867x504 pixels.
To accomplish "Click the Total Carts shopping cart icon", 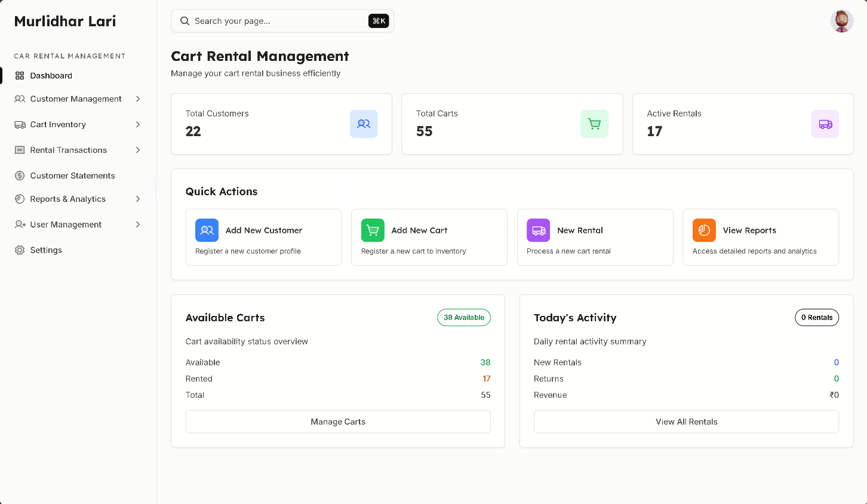I will point(594,124).
